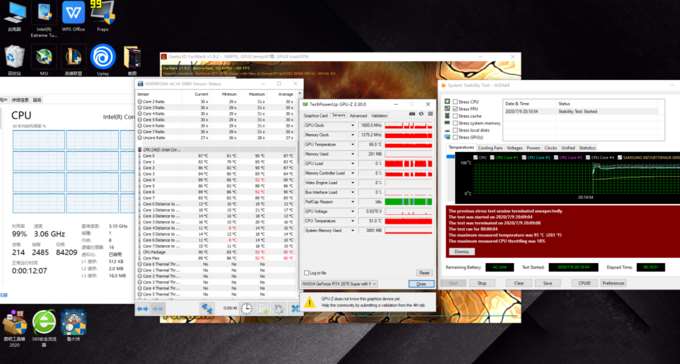Click the AIDA64 Clear button
This screenshot has width=680, height=364.
coord(519,283)
